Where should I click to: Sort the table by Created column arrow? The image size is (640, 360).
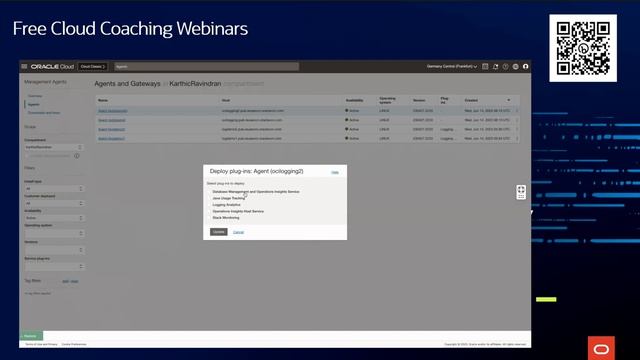(x=509, y=100)
